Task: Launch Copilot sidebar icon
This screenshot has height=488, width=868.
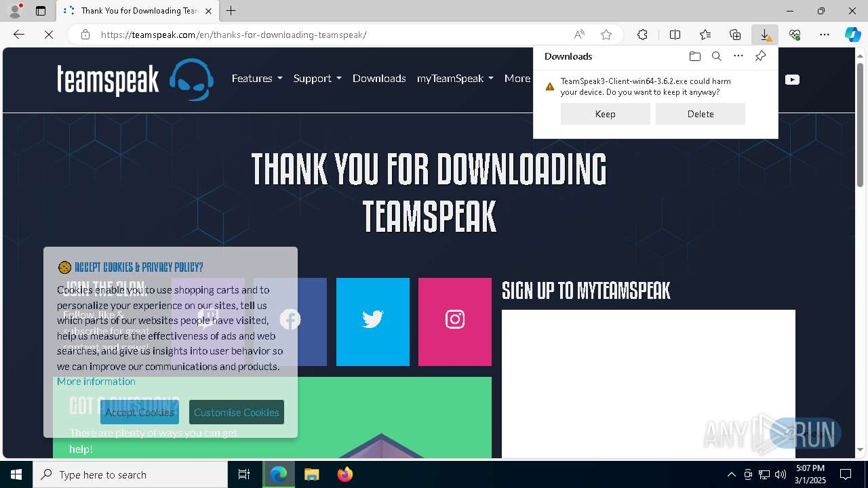Action: click(x=852, y=35)
